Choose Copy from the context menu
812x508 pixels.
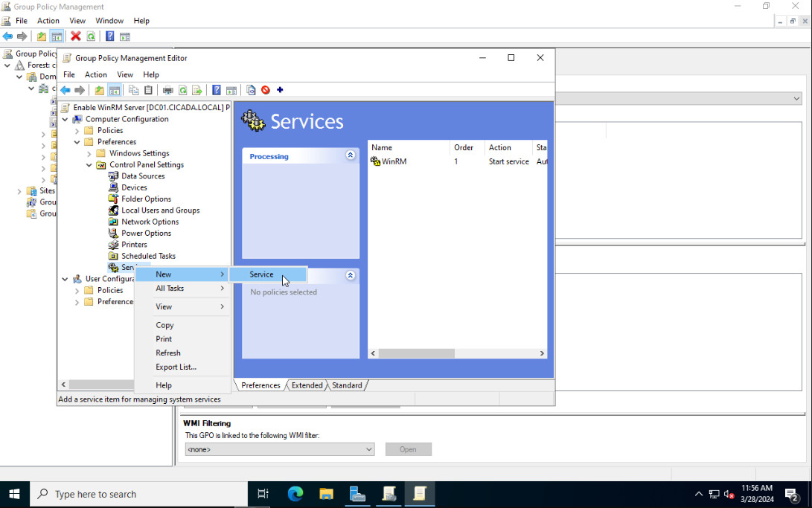click(182, 325)
